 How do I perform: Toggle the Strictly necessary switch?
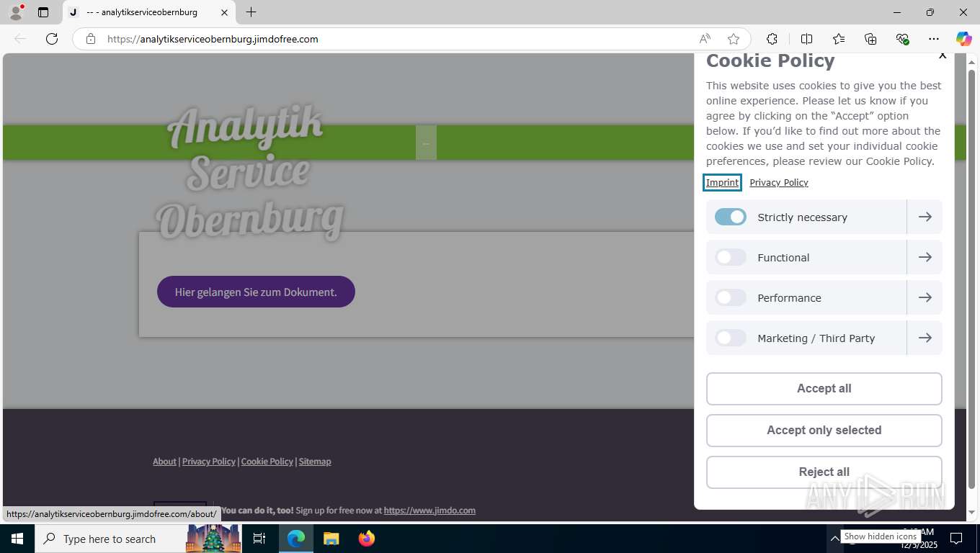(731, 217)
